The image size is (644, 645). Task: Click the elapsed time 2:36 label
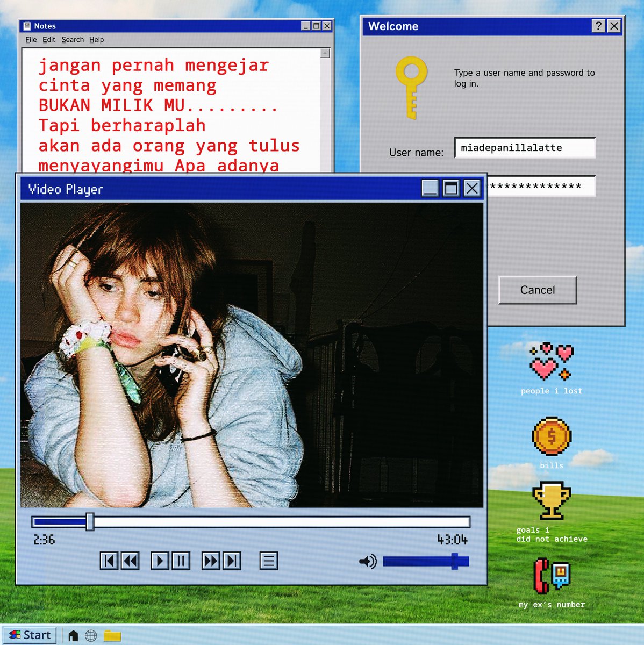44,540
